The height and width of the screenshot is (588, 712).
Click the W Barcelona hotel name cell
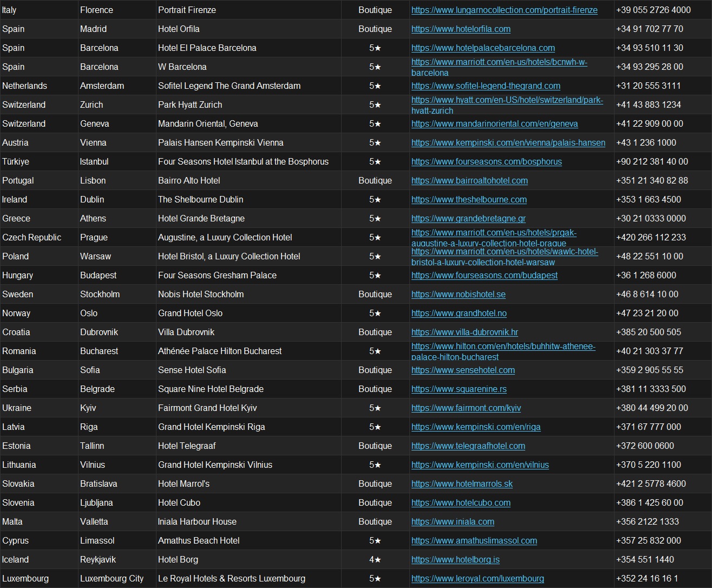pyautogui.click(x=249, y=67)
